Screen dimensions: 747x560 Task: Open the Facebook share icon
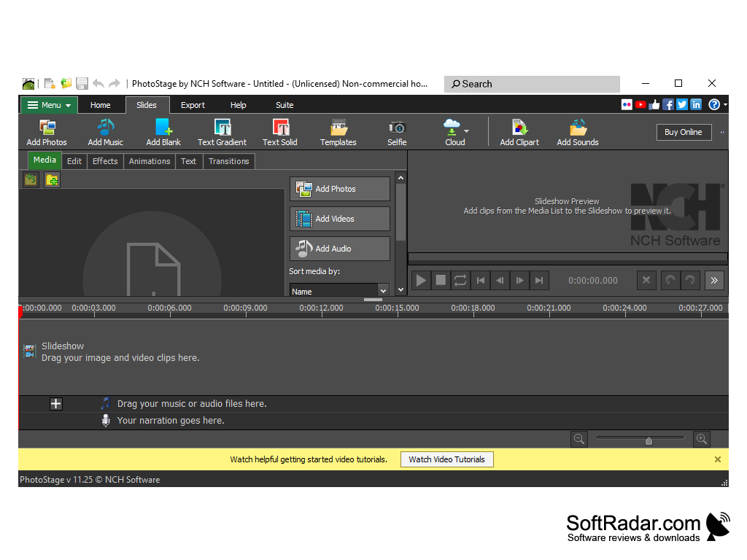pos(668,105)
